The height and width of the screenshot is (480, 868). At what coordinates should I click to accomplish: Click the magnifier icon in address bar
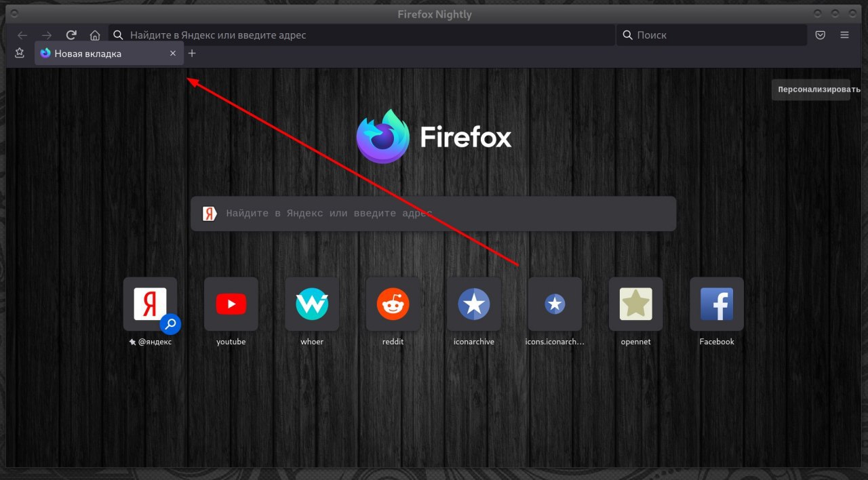(118, 35)
